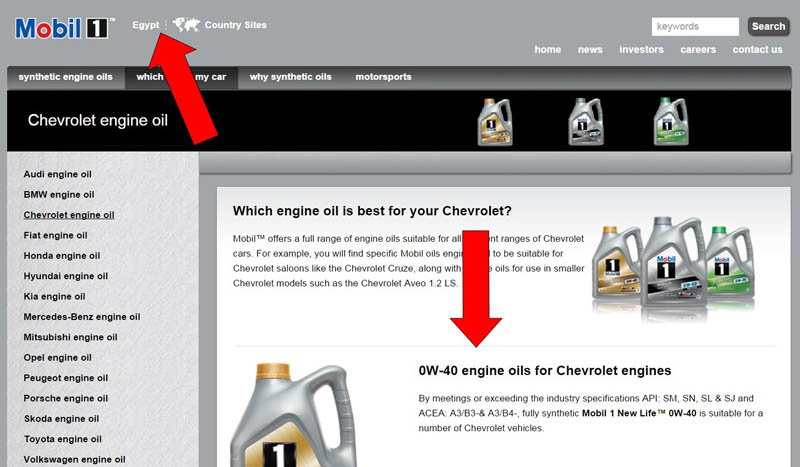Go to the motorsports tab

[383, 77]
